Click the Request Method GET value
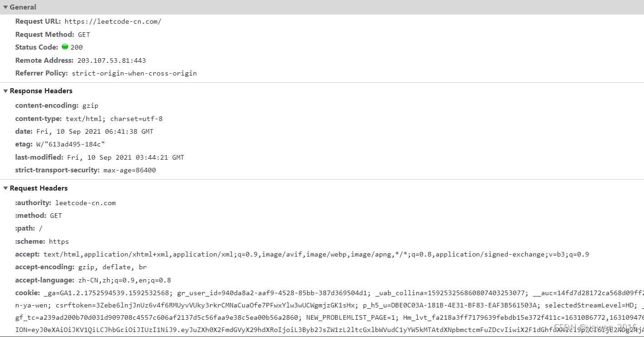 [84, 35]
